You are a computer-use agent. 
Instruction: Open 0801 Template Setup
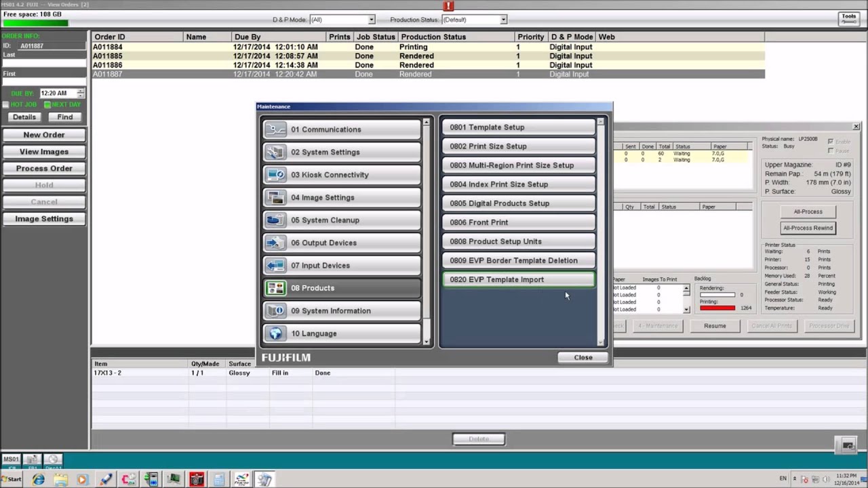[x=519, y=127]
